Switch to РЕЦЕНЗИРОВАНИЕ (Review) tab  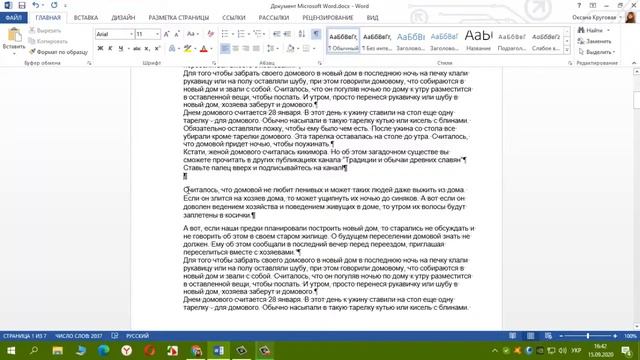point(328,18)
